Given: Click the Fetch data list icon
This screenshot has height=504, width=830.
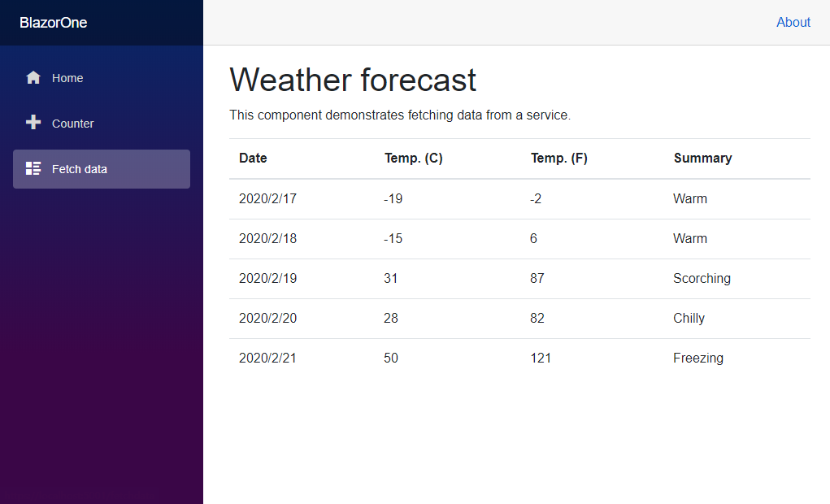Looking at the screenshot, I should [33, 168].
